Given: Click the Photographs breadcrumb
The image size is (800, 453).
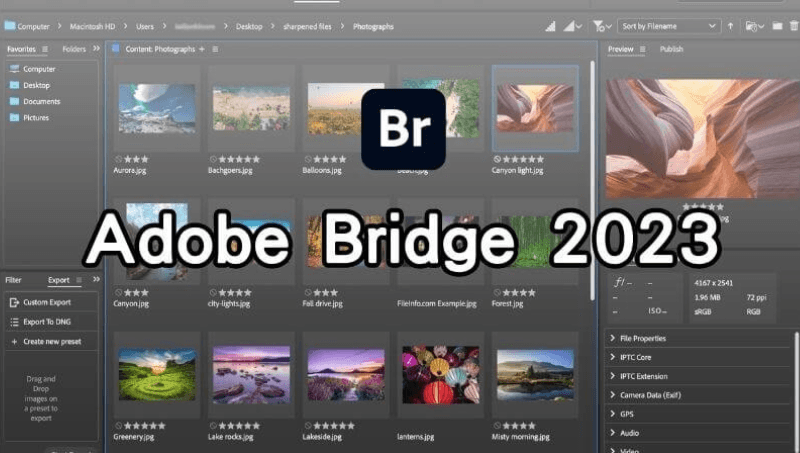Looking at the screenshot, I should point(373,27).
